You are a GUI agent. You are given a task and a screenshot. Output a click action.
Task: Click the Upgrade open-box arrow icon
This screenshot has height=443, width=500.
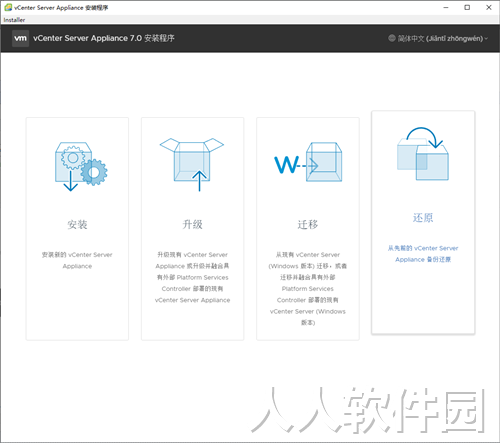pyautogui.click(x=192, y=164)
